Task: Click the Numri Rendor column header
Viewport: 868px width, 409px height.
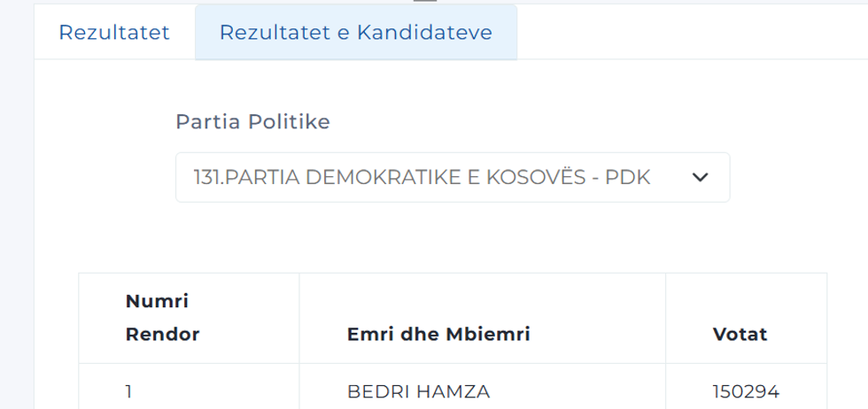Action: click(x=162, y=318)
